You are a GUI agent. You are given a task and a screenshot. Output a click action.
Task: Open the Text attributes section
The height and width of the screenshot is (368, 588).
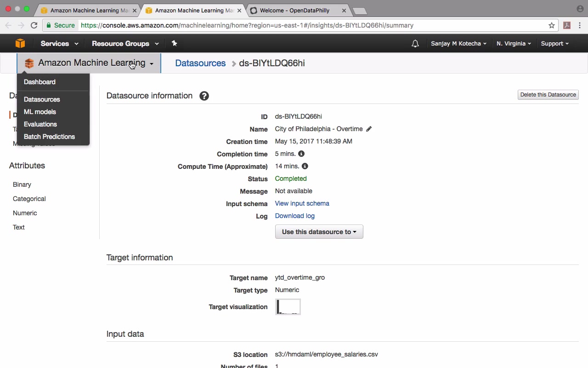point(19,227)
